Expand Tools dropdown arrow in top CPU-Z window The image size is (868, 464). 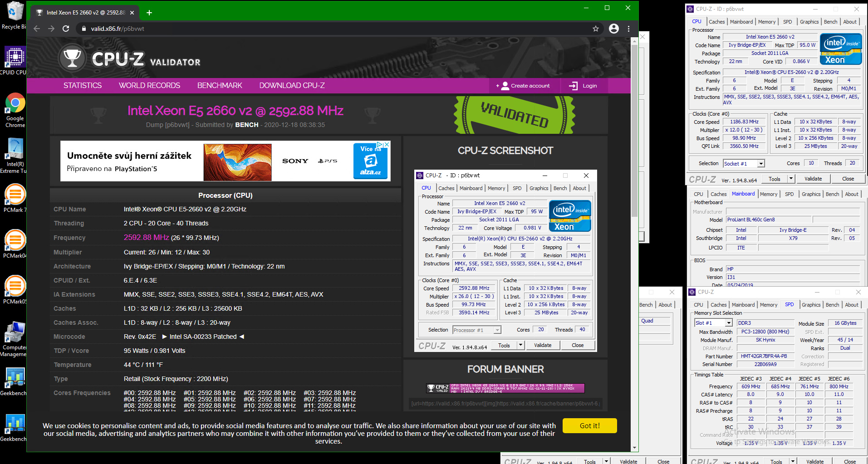coord(791,179)
